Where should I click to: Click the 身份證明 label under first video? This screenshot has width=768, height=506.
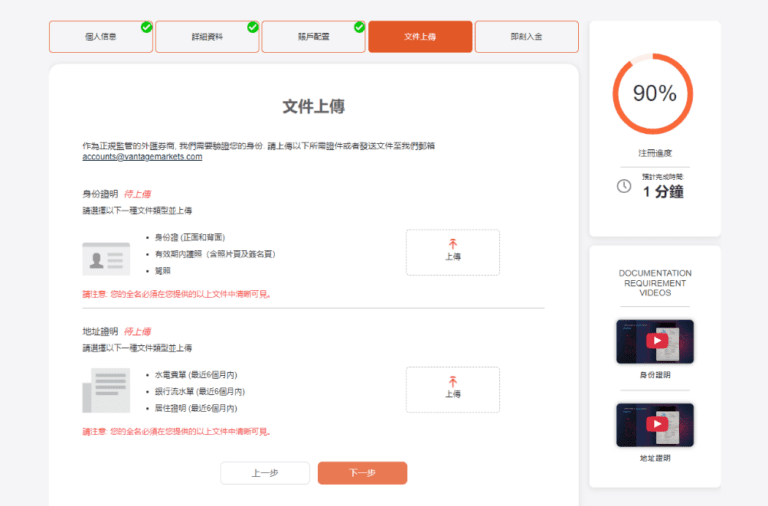[x=655, y=375]
